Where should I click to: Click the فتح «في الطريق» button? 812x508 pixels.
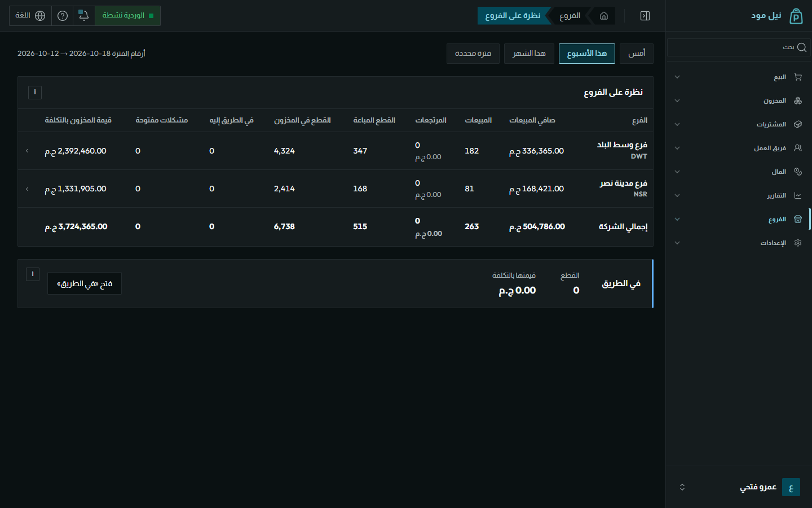click(85, 283)
